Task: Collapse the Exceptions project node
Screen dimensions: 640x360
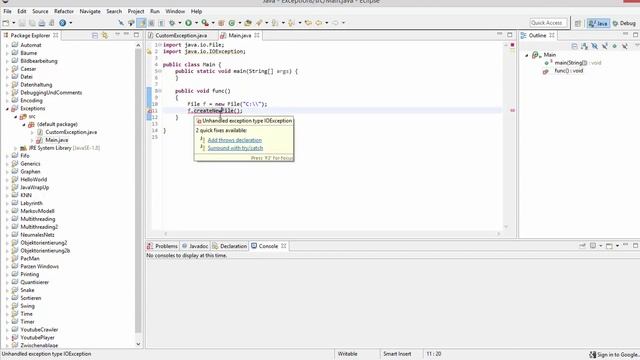Action: (x=7, y=109)
